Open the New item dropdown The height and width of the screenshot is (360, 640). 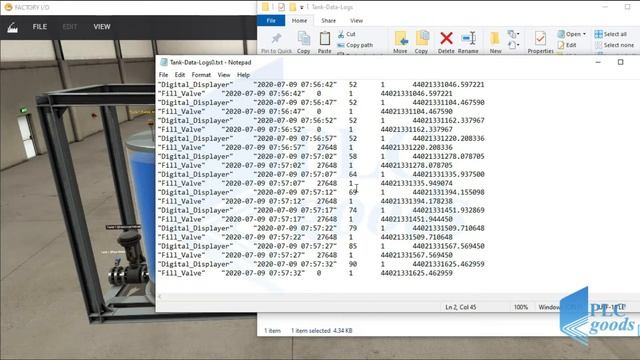513,34
